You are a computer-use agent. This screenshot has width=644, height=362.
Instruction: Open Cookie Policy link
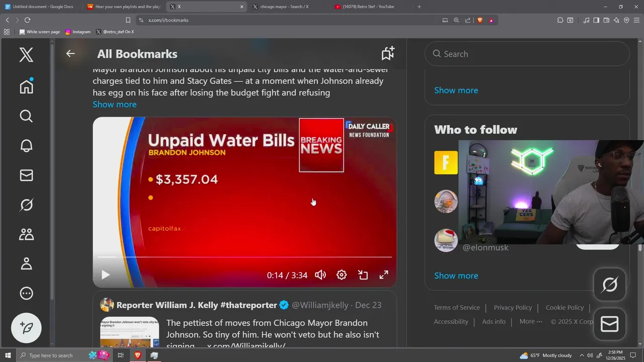point(565,307)
